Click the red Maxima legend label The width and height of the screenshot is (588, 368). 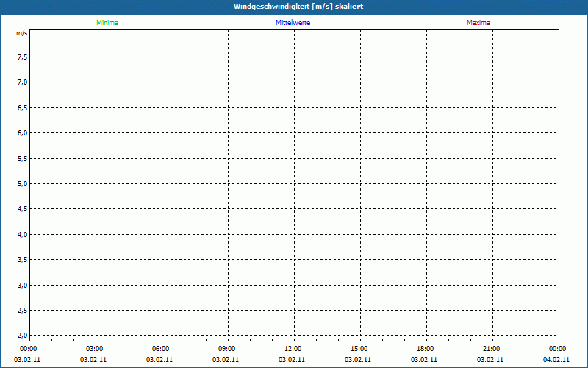point(478,23)
